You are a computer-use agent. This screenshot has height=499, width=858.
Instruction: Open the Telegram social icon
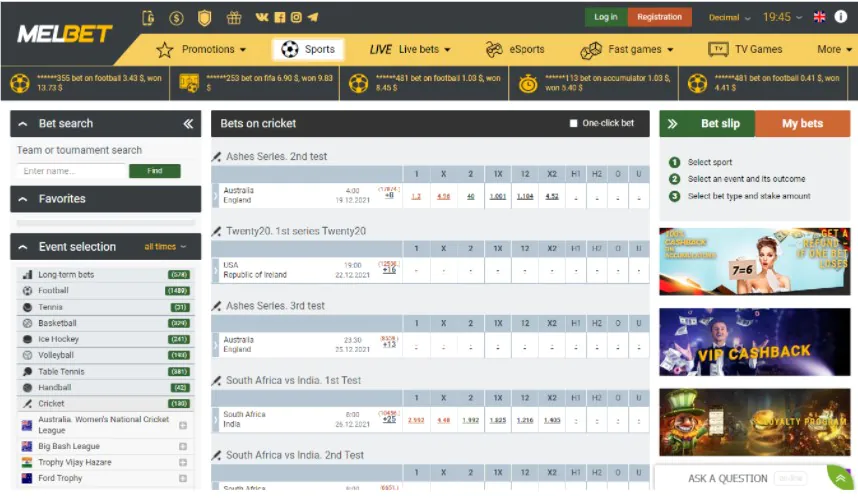[x=313, y=17]
